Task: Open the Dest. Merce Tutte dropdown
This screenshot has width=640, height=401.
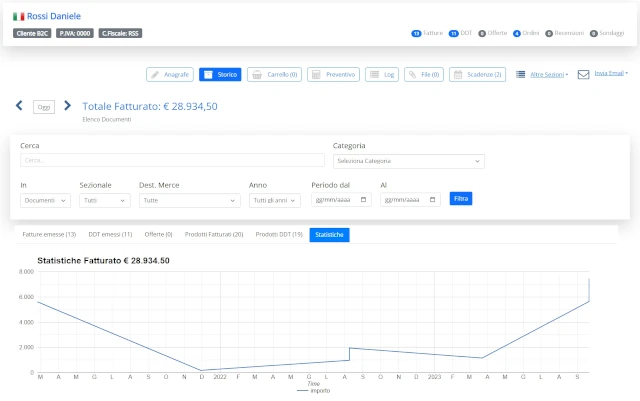Action: pos(189,200)
